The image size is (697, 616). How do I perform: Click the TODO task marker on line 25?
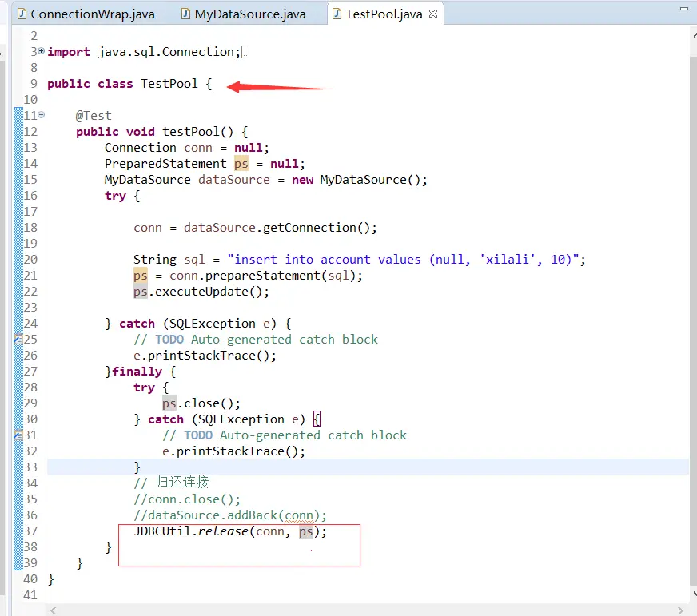pyautogui.click(x=18, y=340)
